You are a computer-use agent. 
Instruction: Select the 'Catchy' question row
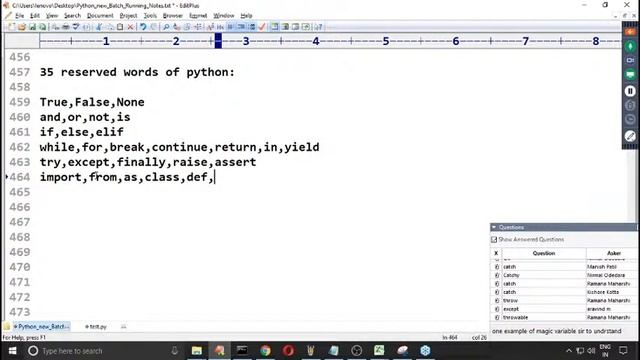pos(563,275)
